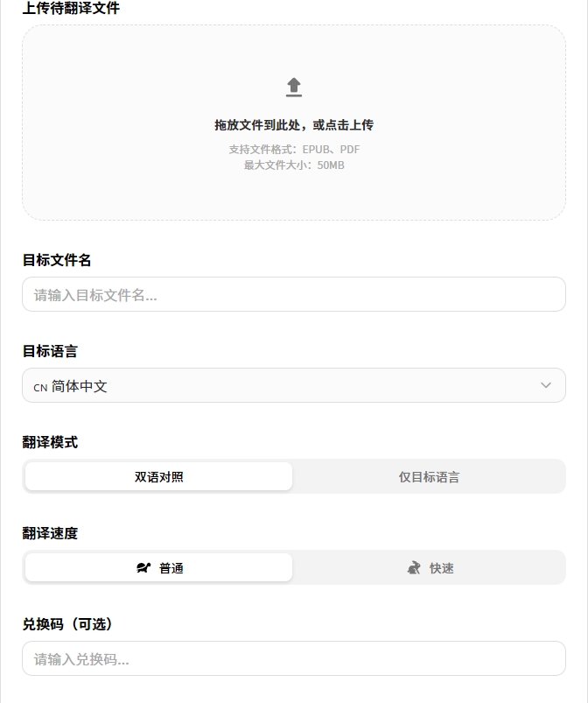Viewport: 588px width, 703px height.
Task: Click the rabbit icon for fast speed
Action: (x=414, y=568)
